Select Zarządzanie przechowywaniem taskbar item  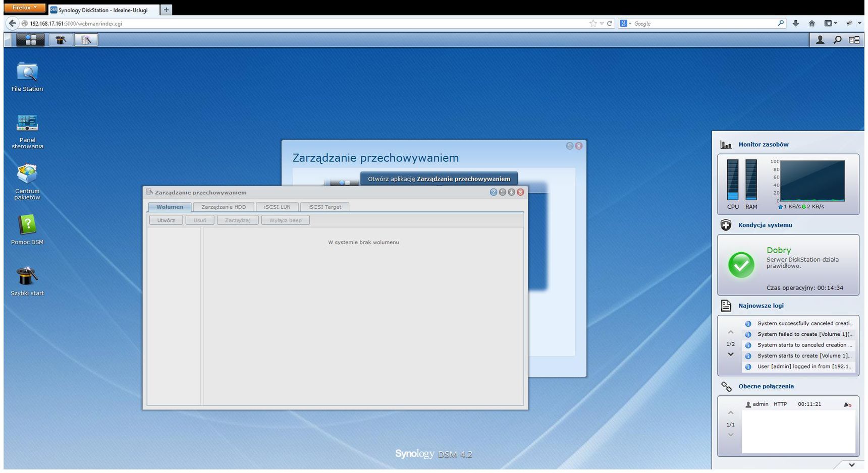click(86, 40)
